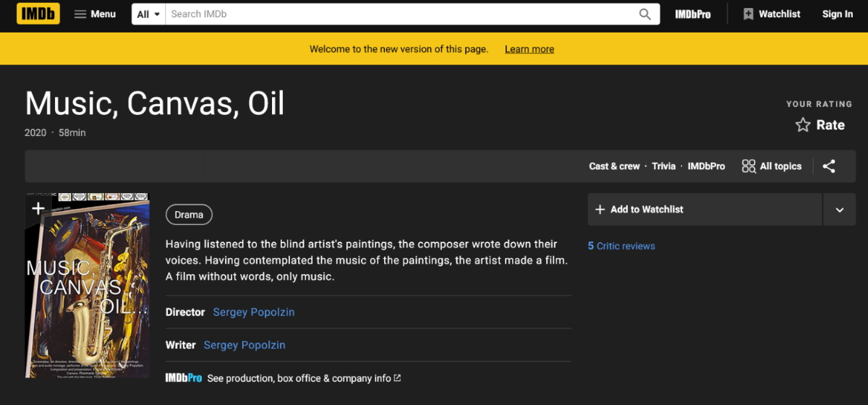Expand the All search category dropdown
Screen dimensions: 868x405
(x=148, y=14)
